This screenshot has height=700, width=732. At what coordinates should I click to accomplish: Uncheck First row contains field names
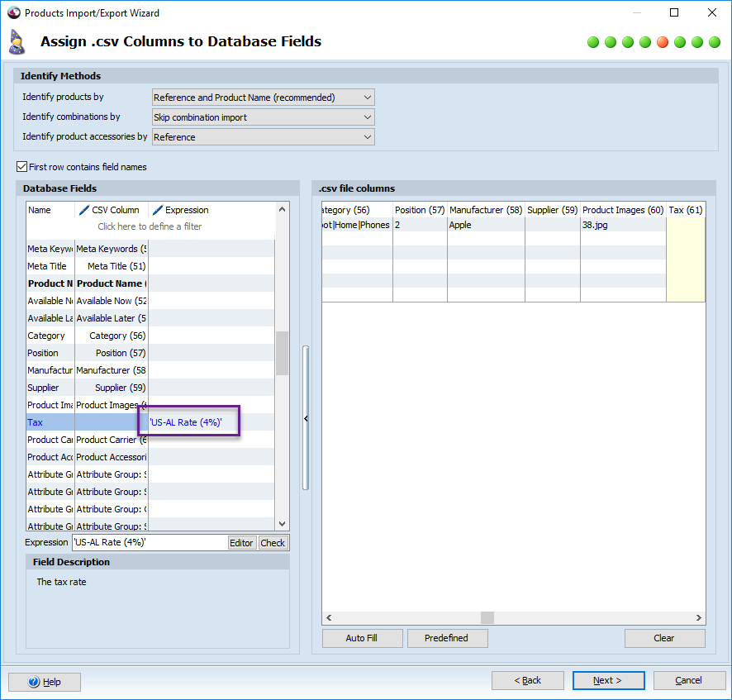point(22,167)
